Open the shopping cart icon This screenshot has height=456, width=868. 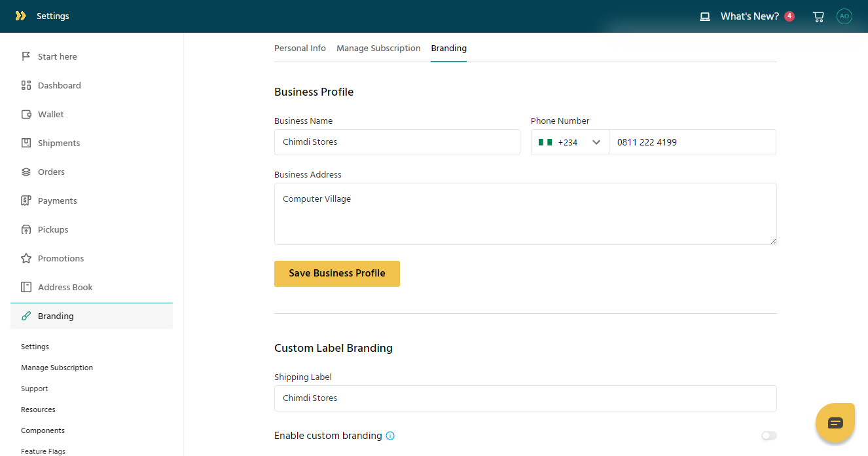[818, 16]
